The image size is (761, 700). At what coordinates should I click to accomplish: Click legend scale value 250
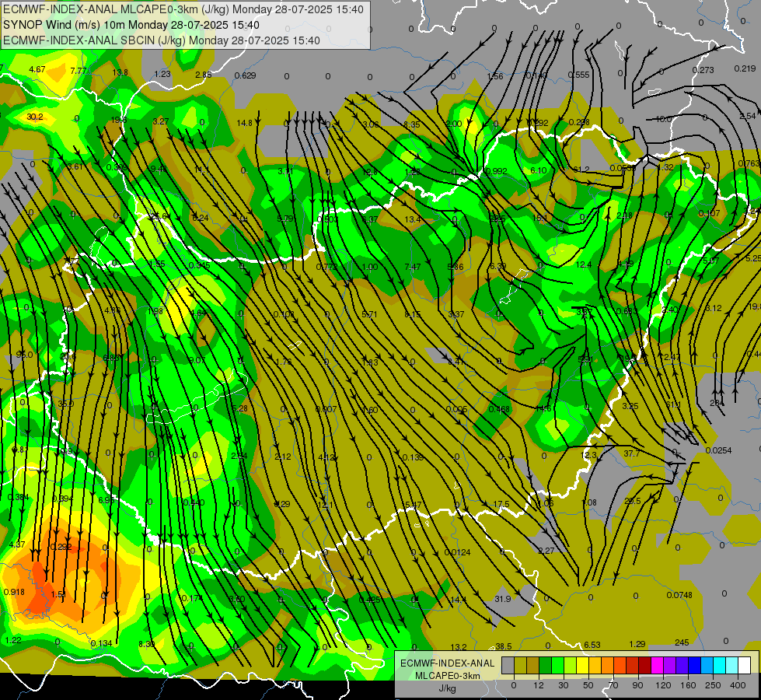point(713,685)
